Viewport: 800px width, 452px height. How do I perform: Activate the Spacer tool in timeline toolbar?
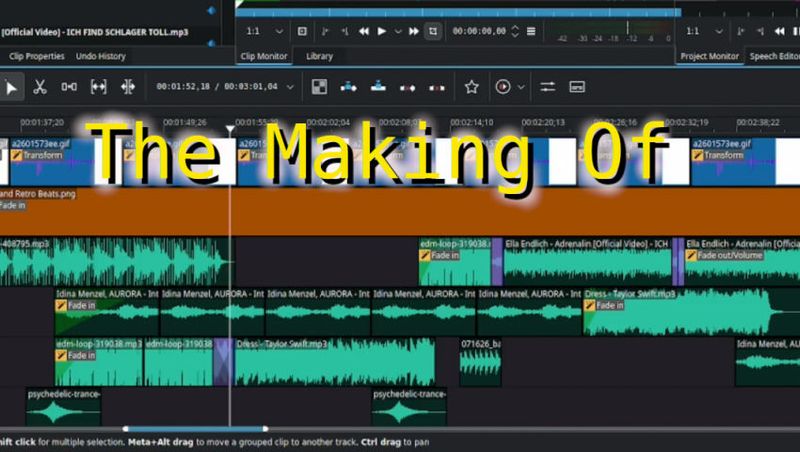click(x=69, y=87)
